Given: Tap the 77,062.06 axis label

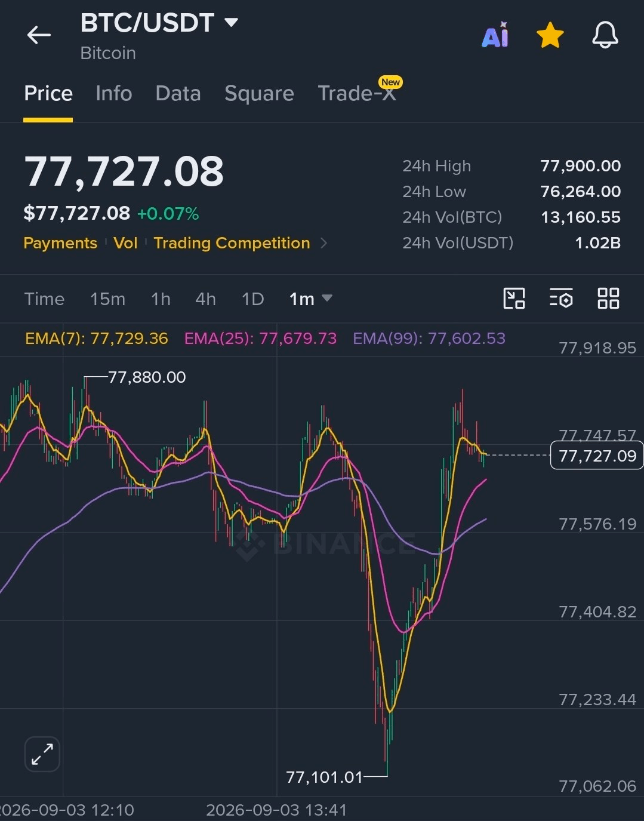Looking at the screenshot, I should pyautogui.click(x=597, y=786).
